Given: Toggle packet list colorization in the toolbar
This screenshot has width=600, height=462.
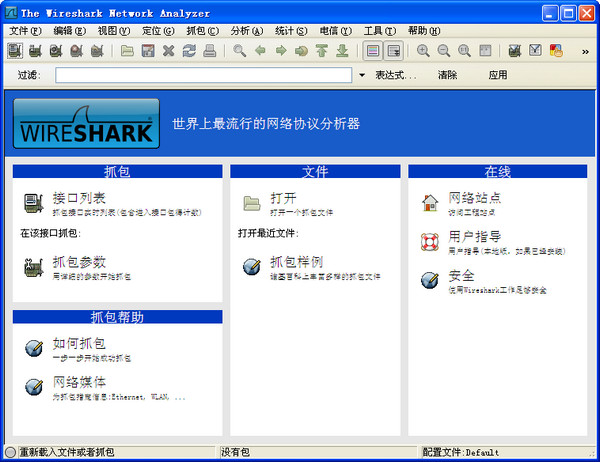Looking at the screenshot, I should tap(372, 51).
